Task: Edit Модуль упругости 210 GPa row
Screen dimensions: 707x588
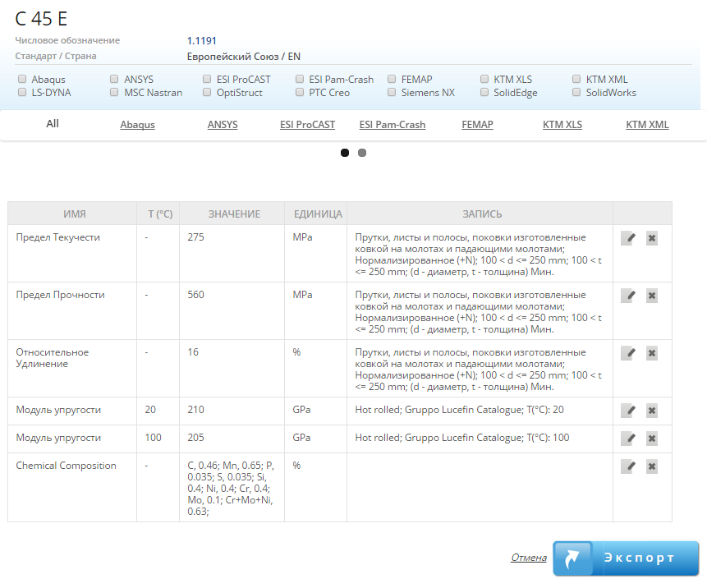Action: [x=628, y=411]
